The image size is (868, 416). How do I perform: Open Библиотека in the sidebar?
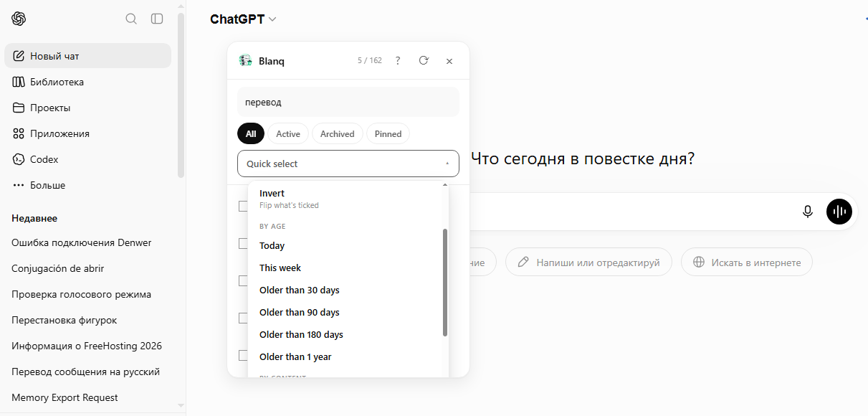click(x=87, y=82)
